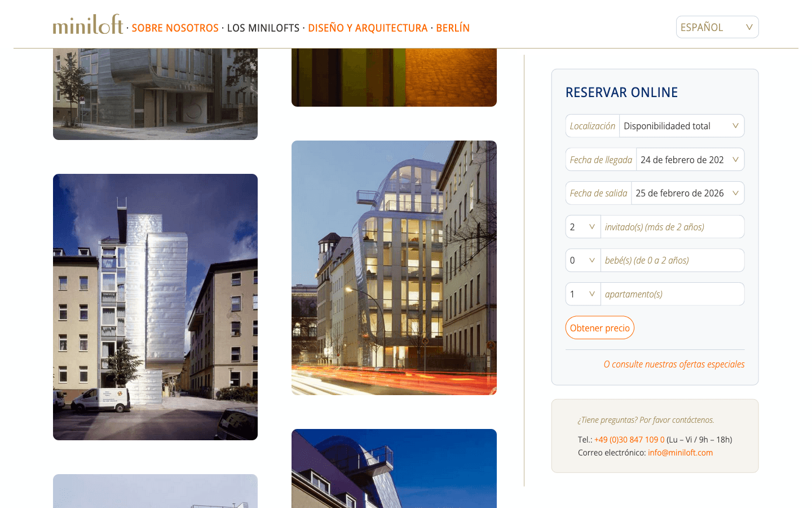
Task: Open the LOS MINILOFTS section
Action: [264, 27]
